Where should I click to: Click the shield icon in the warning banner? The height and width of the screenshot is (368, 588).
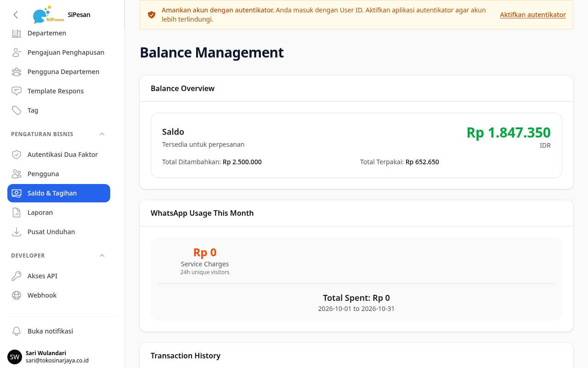pyautogui.click(x=152, y=15)
